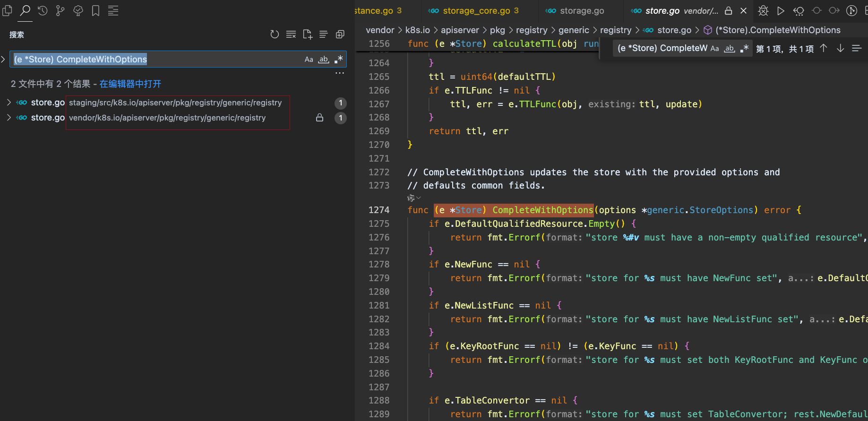The width and height of the screenshot is (868, 421).
Task: Expand the vendor store.go search result
Action: (9, 117)
